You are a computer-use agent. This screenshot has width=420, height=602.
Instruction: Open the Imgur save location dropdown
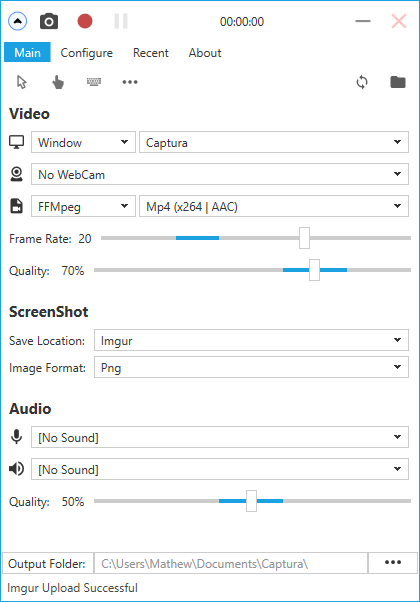point(251,340)
